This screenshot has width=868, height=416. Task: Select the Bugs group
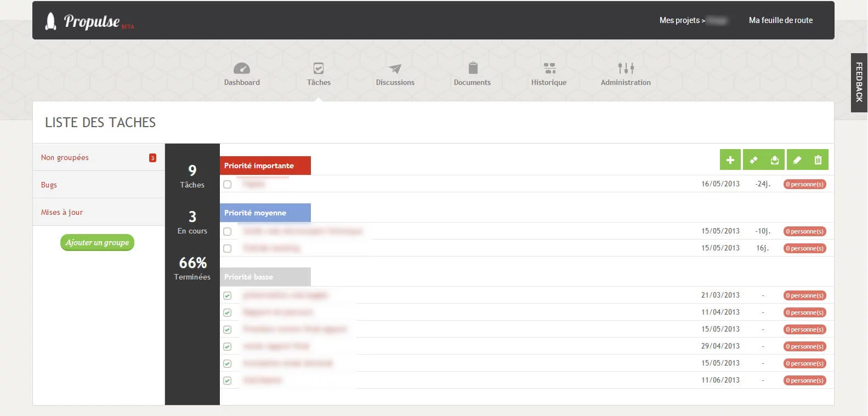[99, 185]
